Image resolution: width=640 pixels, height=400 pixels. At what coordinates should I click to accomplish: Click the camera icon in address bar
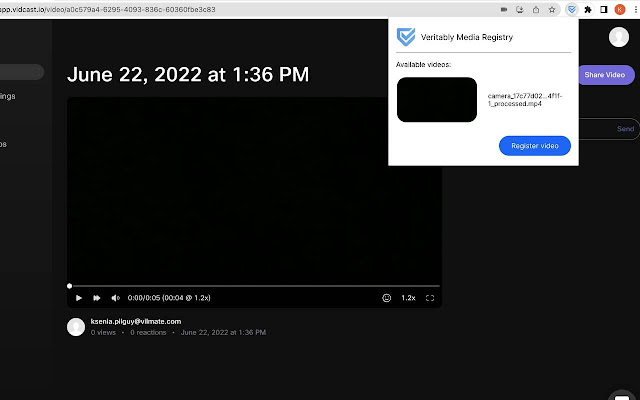pos(504,9)
